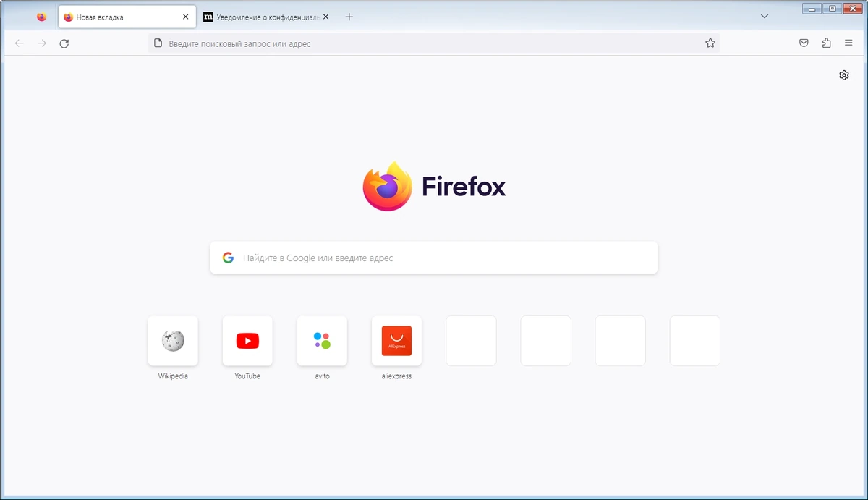Open the aliexpress shortcut tile
This screenshot has height=500, width=868.
click(396, 340)
